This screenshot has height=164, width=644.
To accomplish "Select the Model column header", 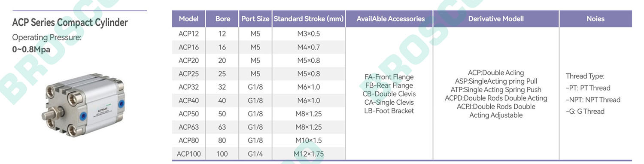I will tap(188, 18).
